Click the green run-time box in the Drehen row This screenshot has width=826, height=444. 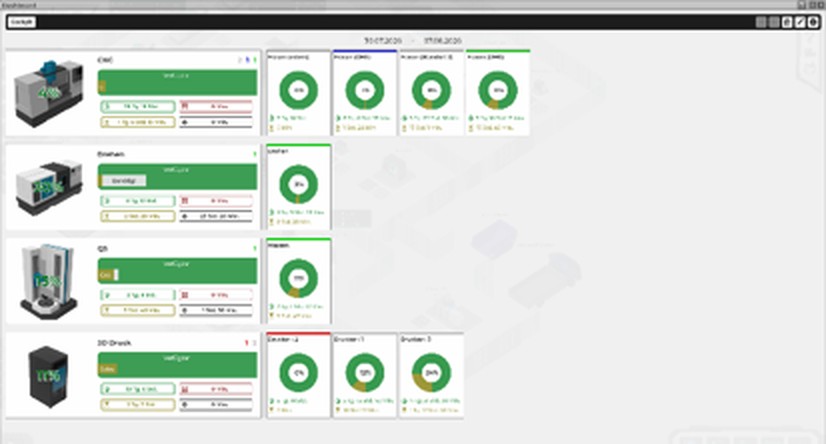(138, 201)
